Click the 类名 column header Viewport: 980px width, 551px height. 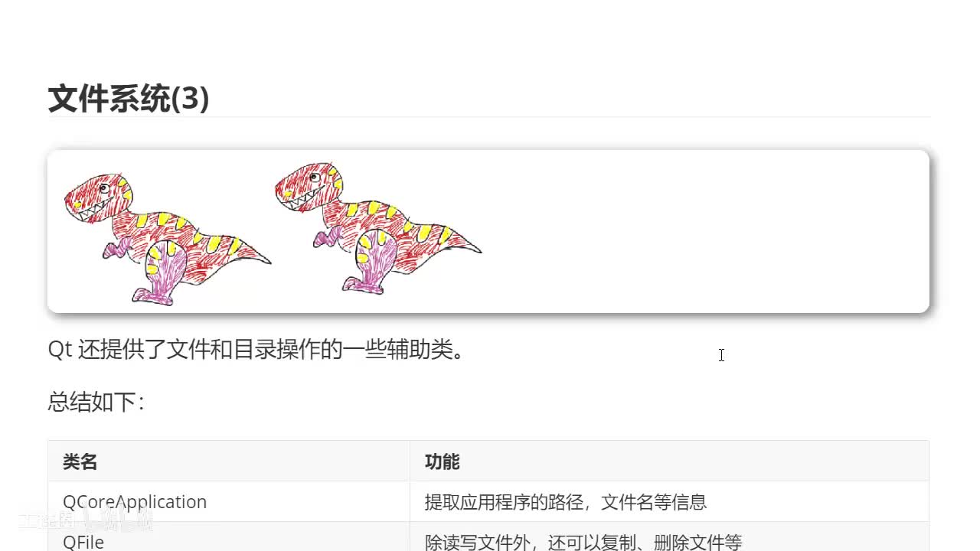pos(229,461)
